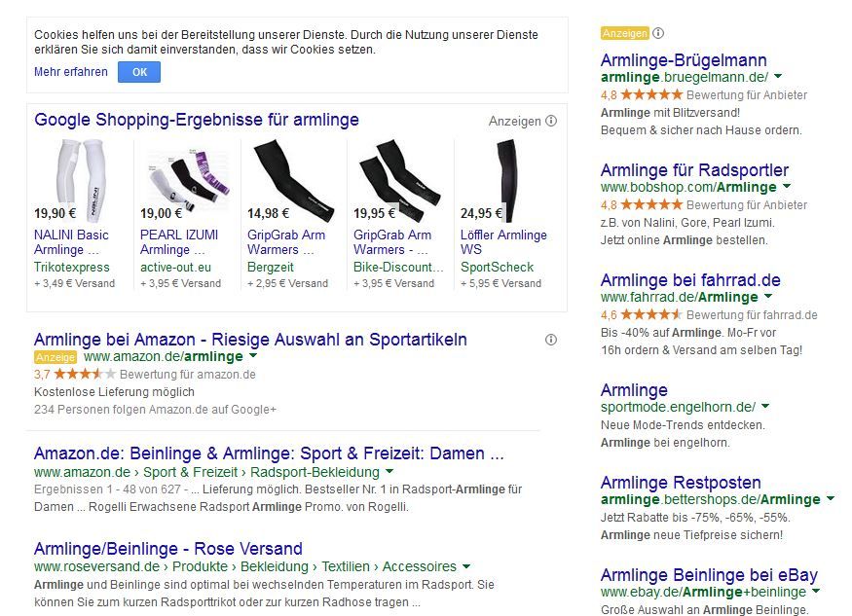Screen dimensions: 852x616
Task: Click info icon next to Shopping Anzeigen label
Action: tap(551, 122)
